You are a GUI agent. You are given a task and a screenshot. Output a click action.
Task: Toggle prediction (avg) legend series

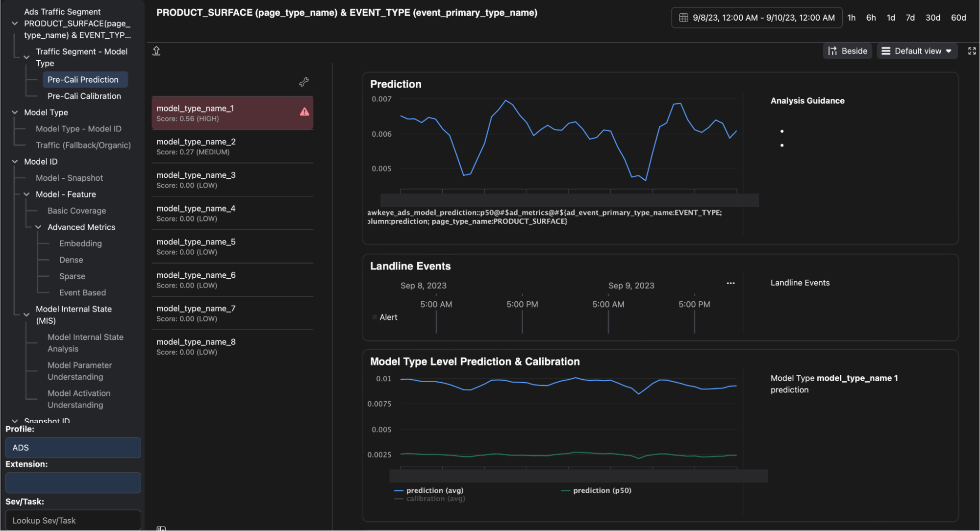[x=434, y=490]
